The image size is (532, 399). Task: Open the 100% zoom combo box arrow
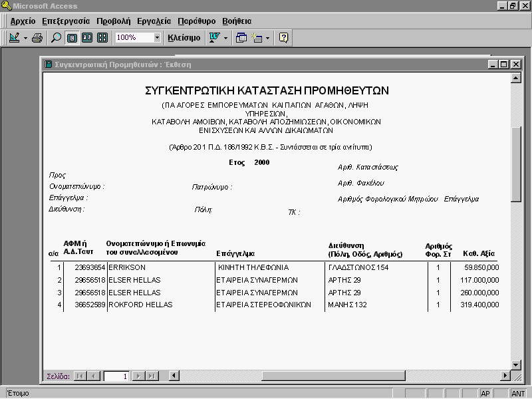tap(157, 37)
